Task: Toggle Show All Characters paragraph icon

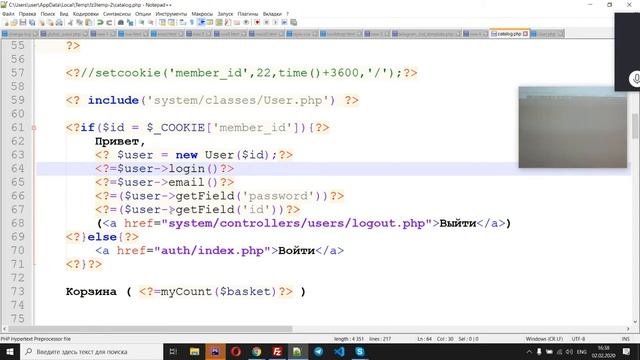Action: [191, 22]
